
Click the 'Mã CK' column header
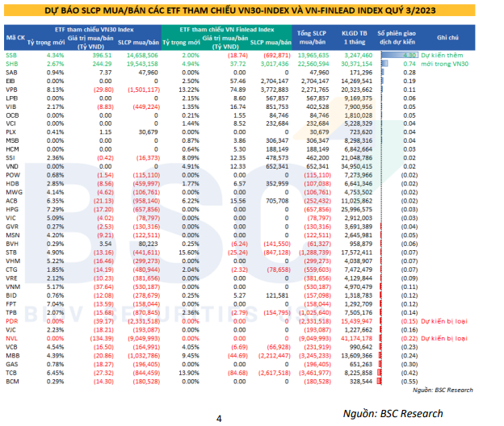(x=15, y=38)
